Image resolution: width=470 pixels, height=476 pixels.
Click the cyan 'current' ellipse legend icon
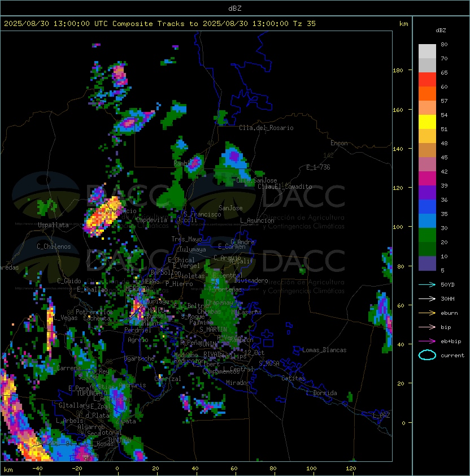(427, 355)
